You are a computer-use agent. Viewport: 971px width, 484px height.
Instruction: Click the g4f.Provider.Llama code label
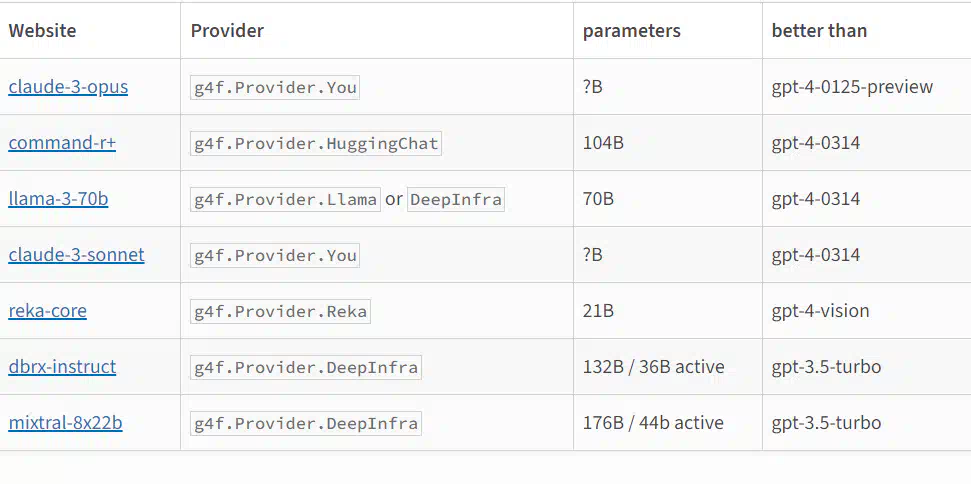(x=285, y=199)
